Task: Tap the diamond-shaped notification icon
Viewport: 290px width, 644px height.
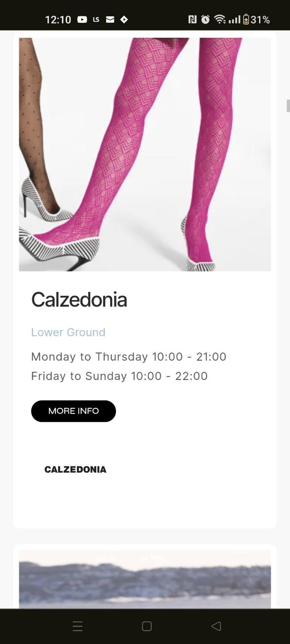Action: tap(124, 20)
